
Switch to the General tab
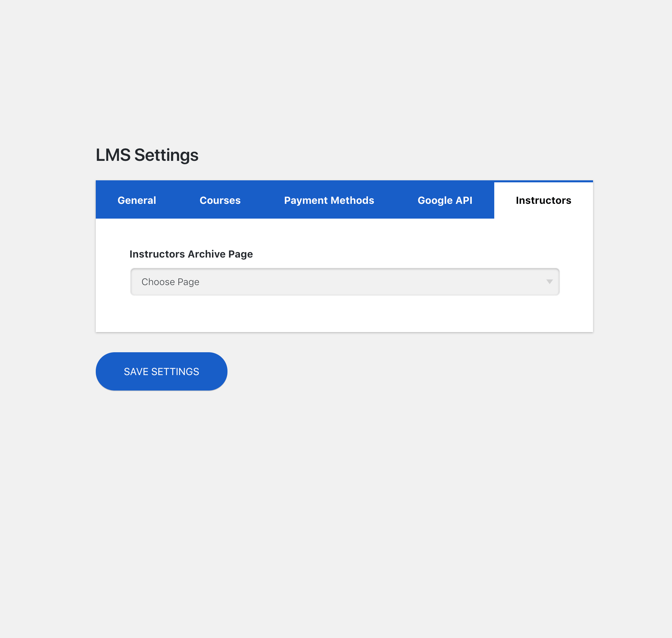pyautogui.click(x=137, y=200)
